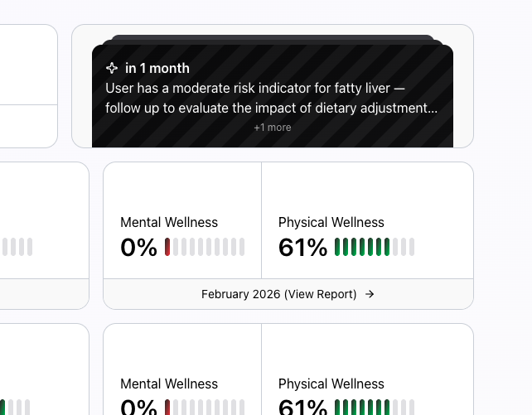Click the gray progress bar in the partial left card

pyautogui.click(x=17, y=247)
